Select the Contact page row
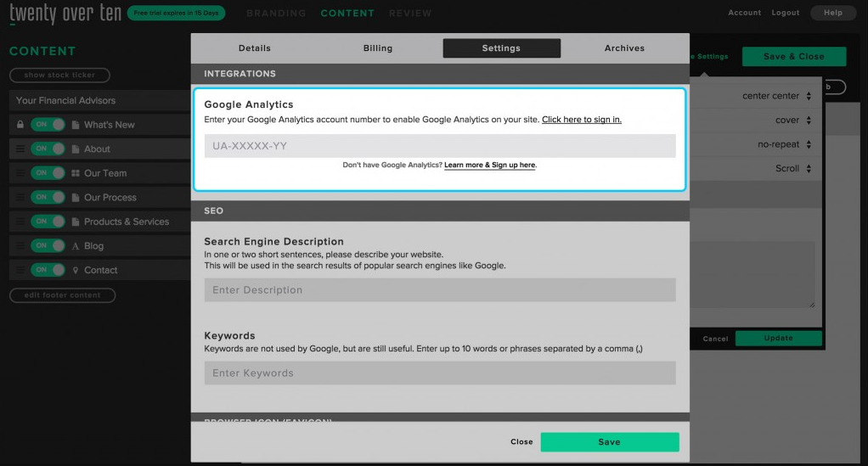Viewport: 868px width, 466px height. tap(100, 270)
